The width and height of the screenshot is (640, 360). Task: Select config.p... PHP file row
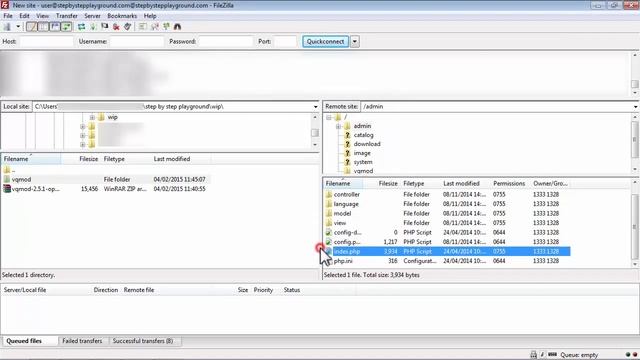[x=447, y=242]
